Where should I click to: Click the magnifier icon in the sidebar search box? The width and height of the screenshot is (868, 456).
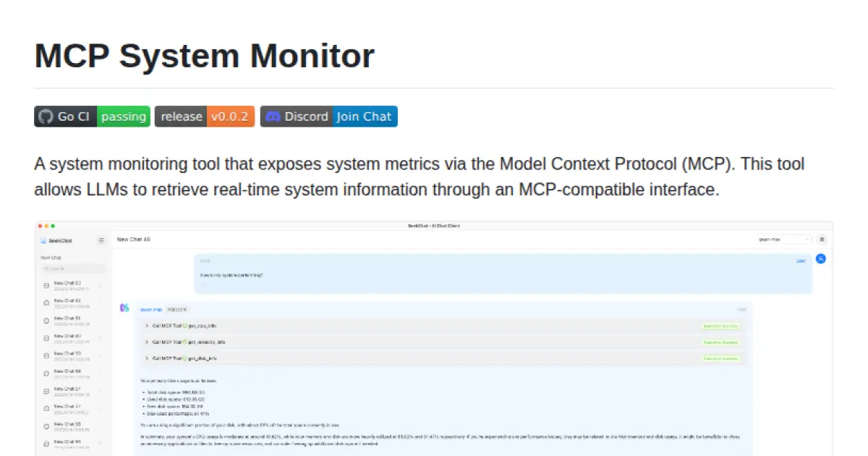(47, 267)
